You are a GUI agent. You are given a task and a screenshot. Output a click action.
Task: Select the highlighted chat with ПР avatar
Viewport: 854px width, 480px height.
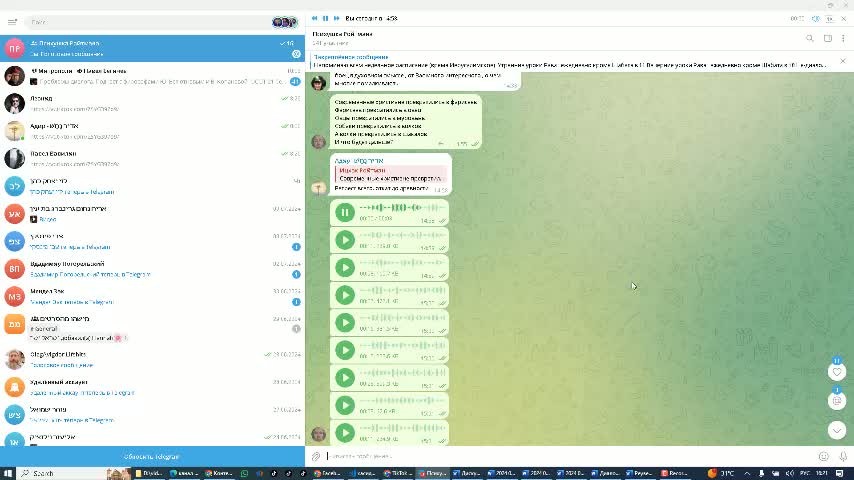click(x=152, y=48)
